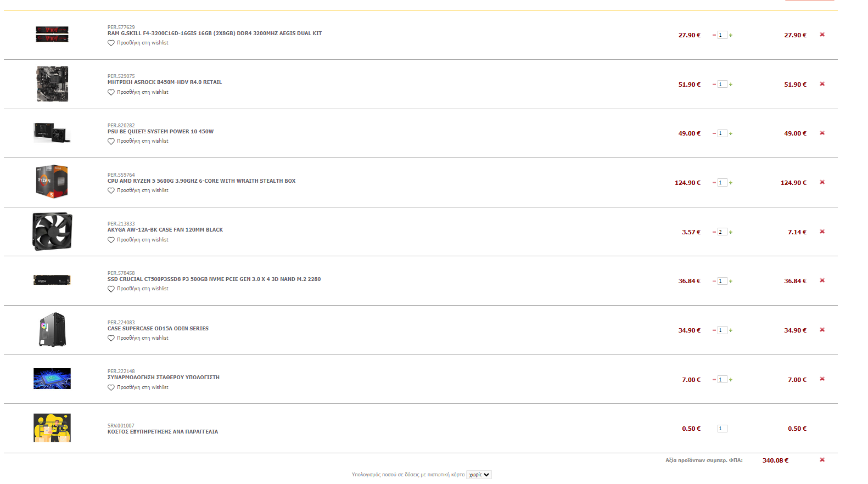Increase quantity of AKYGA case fan
The height and width of the screenshot is (484, 868).
pos(731,232)
